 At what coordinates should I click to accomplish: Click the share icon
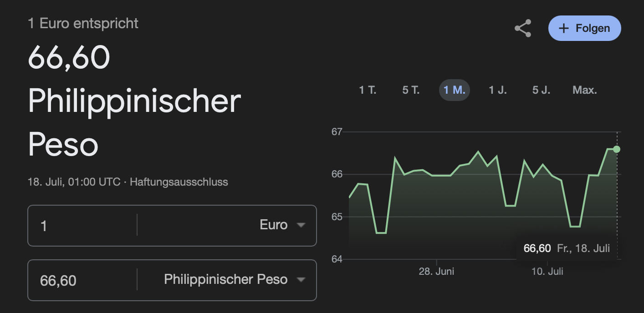(x=523, y=28)
